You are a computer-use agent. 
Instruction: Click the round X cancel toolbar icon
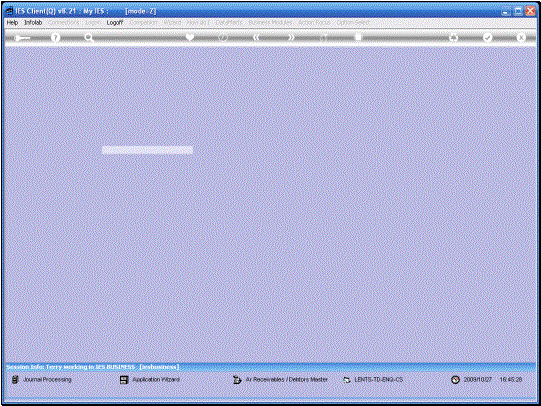521,37
